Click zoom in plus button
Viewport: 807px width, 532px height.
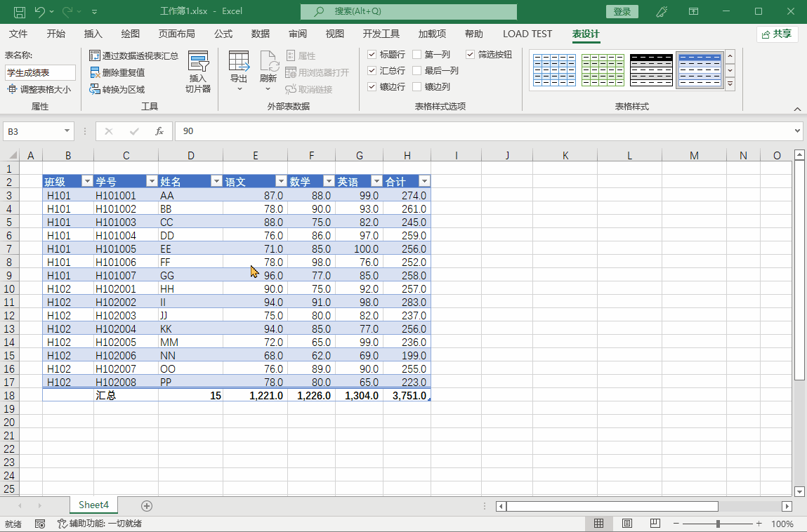759,524
